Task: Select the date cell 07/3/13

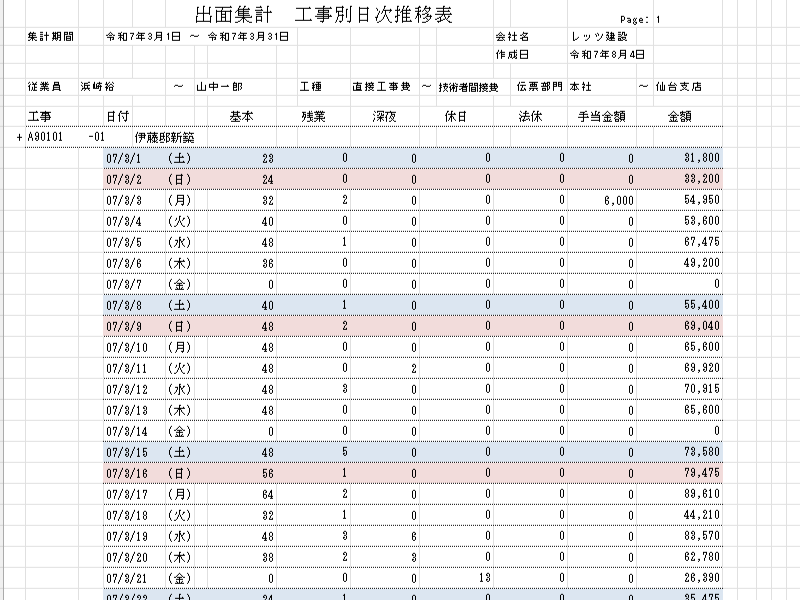Action: click(127, 410)
